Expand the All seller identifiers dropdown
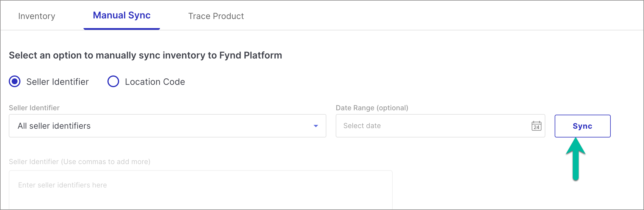 point(168,126)
